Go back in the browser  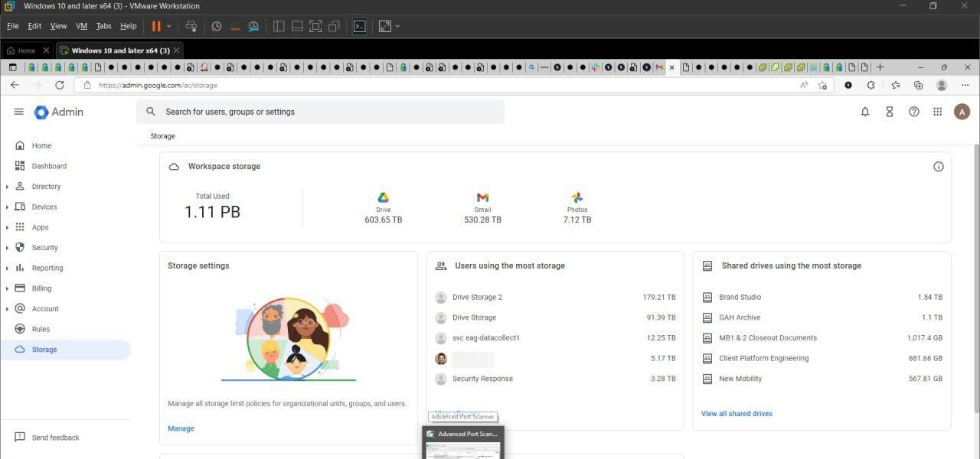pos(15,85)
